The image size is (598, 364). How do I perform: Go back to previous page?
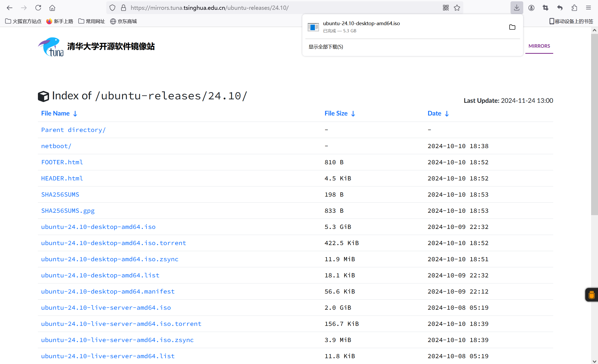coord(10,8)
